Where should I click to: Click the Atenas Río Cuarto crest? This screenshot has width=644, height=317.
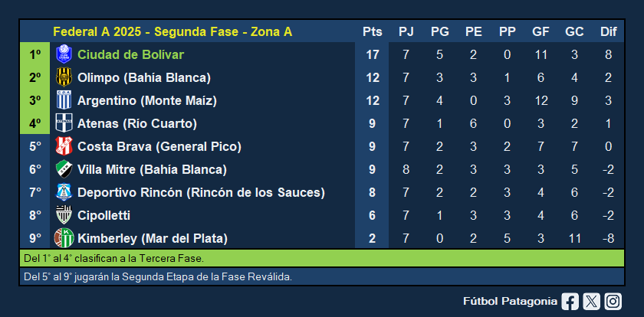coord(64,123)
